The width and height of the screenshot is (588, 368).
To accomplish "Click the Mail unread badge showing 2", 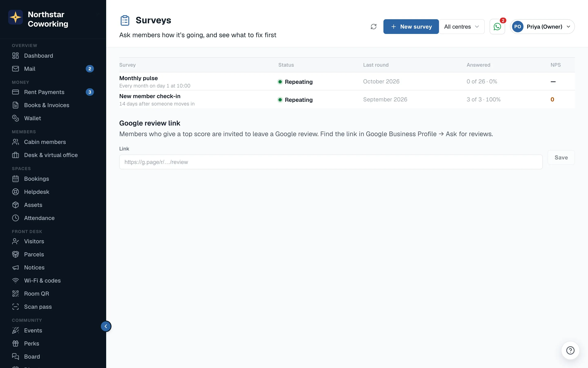I will click(x=90, y=69).
